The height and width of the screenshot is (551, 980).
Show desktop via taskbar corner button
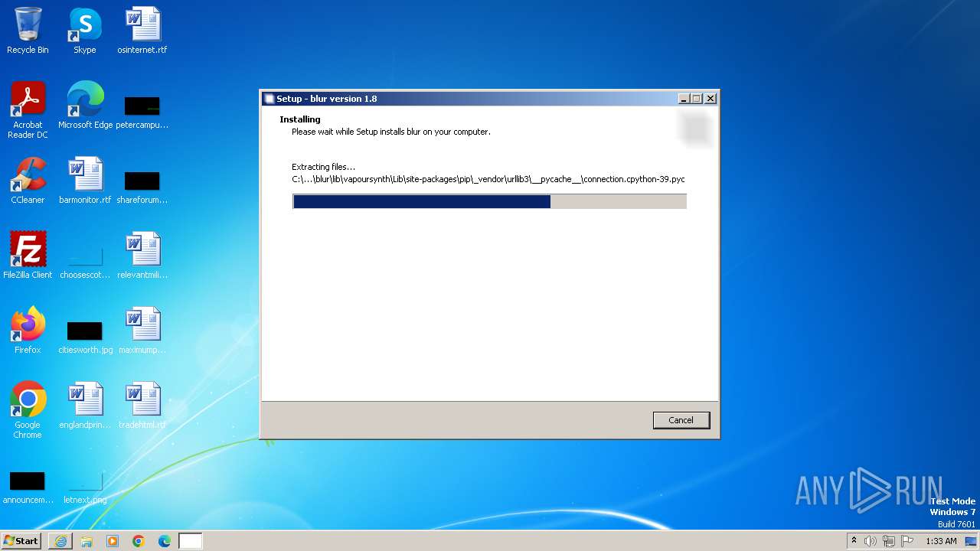coord(971,541)
